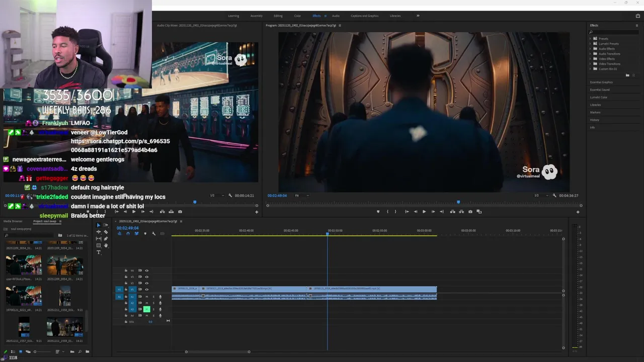Click the Program monitor playhead marker

tap(458, 202)
